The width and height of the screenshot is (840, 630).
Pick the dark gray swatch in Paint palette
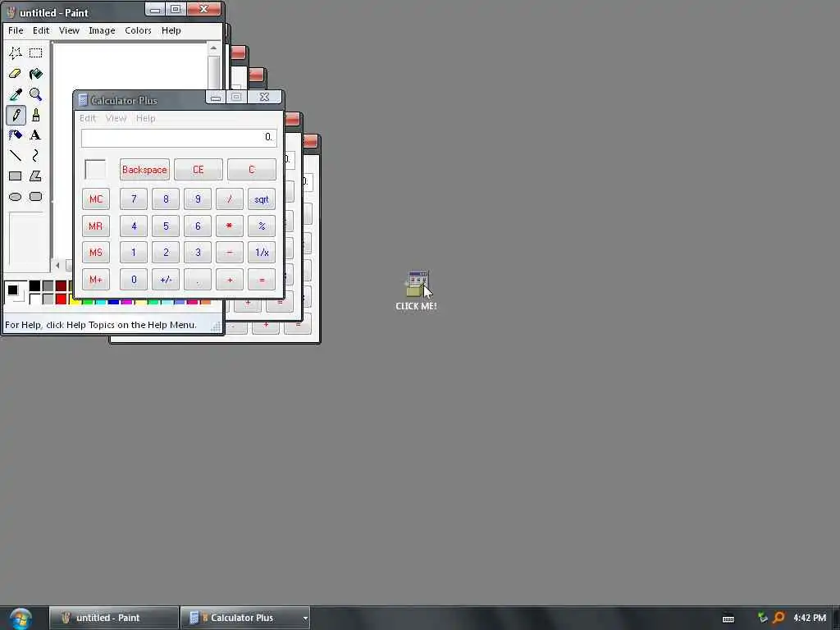click(x=48, y=286)
